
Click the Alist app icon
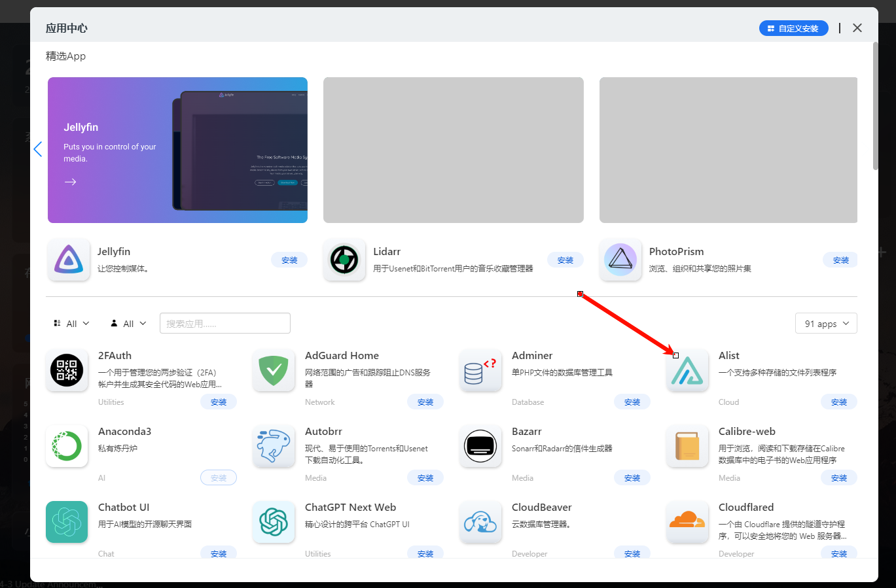(x=687, y=370)
